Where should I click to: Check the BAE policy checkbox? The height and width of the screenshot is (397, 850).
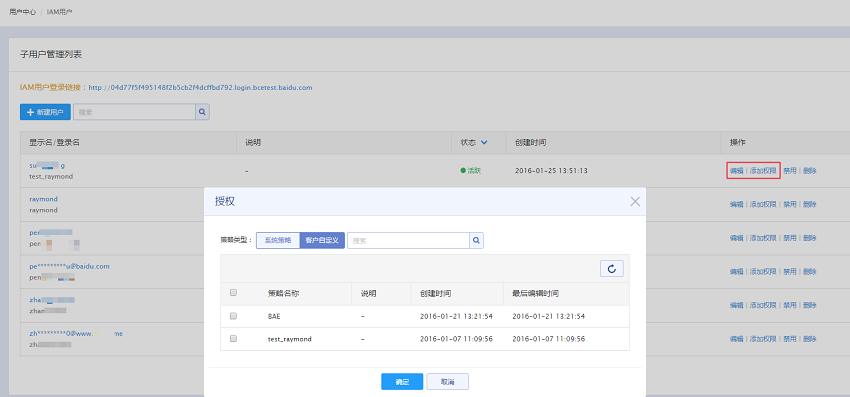click(x=234, y=316)
